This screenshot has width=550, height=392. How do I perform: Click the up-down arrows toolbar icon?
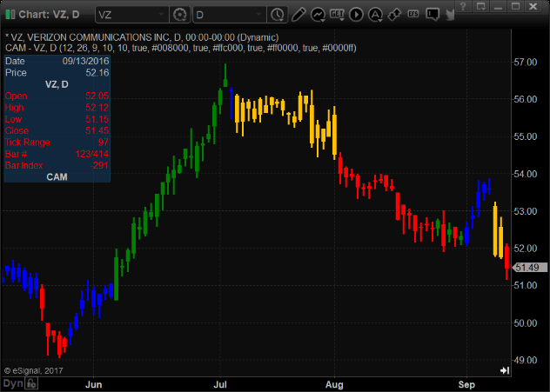[394, 15]
